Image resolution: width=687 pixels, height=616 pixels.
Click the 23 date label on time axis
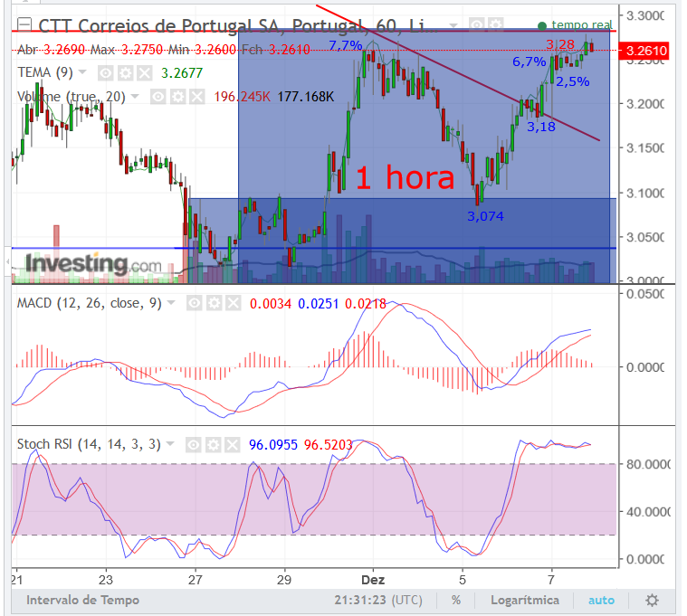106,580
